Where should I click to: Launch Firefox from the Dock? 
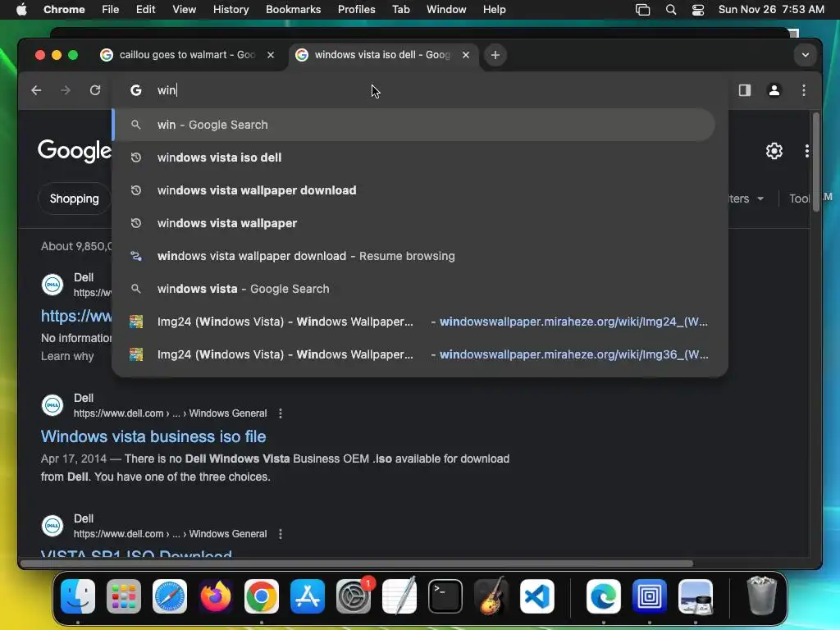(x=216, y=596)
